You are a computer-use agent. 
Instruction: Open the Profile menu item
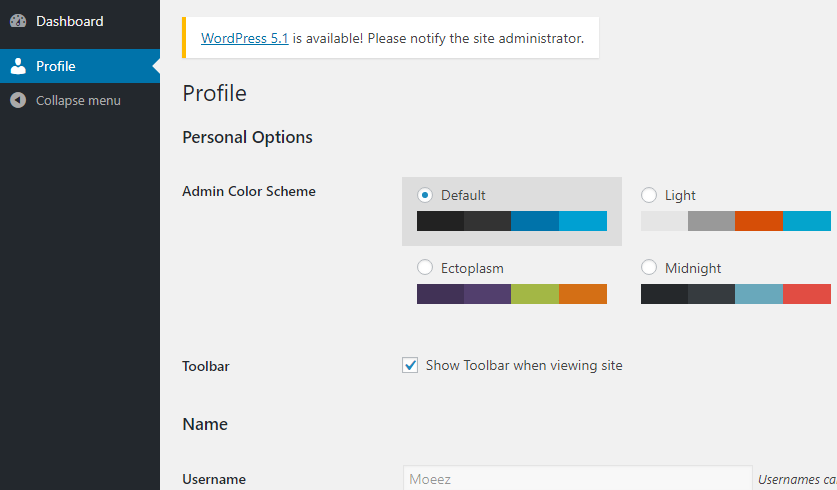click(80, 66)
